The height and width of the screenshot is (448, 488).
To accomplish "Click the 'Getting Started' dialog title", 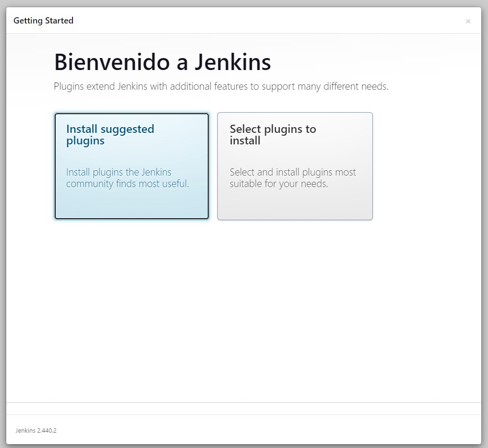I will click(44, 21).
